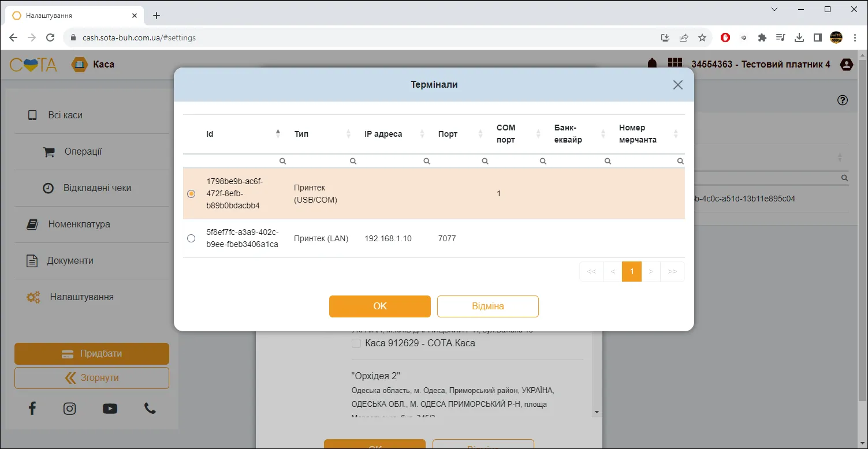Click browser back arrow

13,38
